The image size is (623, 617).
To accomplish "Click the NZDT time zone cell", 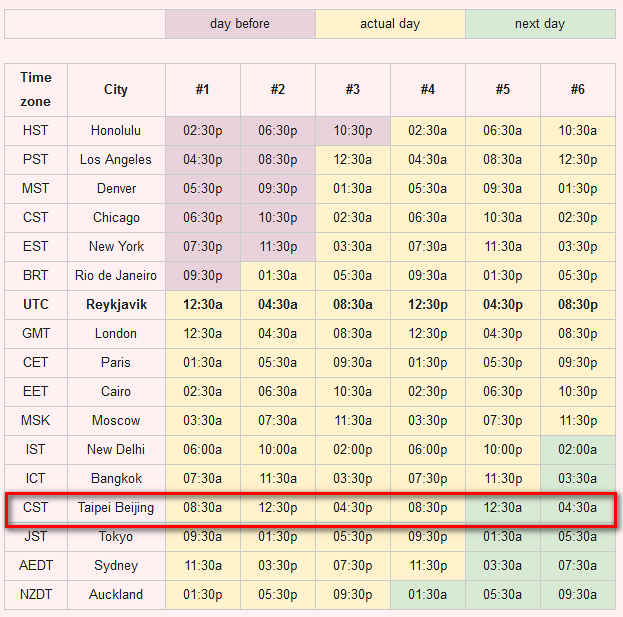I will tap(36, 594).
